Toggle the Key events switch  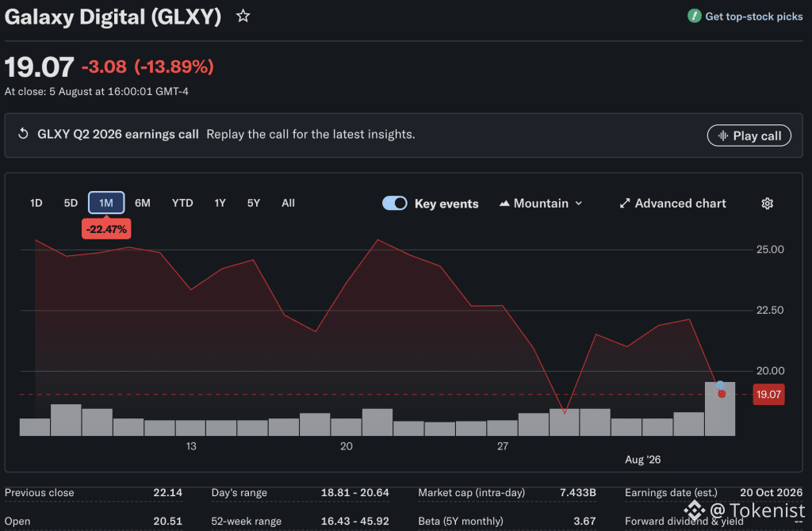pos(395,204)
